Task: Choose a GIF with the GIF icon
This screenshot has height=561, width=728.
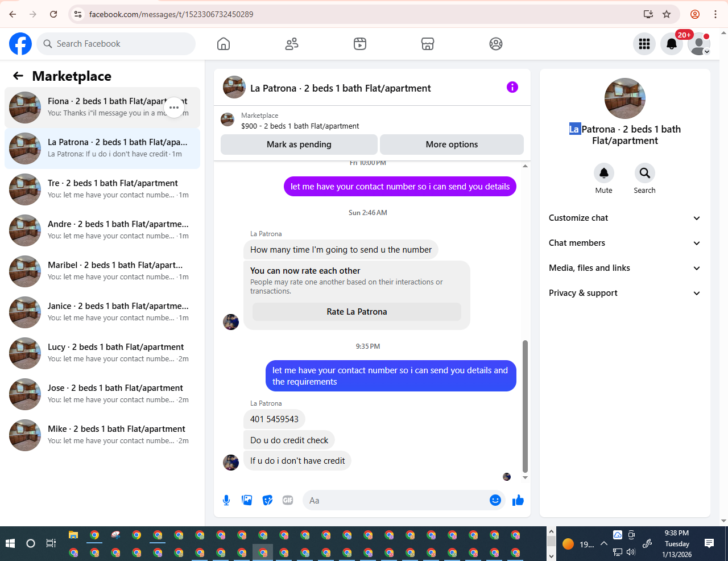Action: coord(288,500)
